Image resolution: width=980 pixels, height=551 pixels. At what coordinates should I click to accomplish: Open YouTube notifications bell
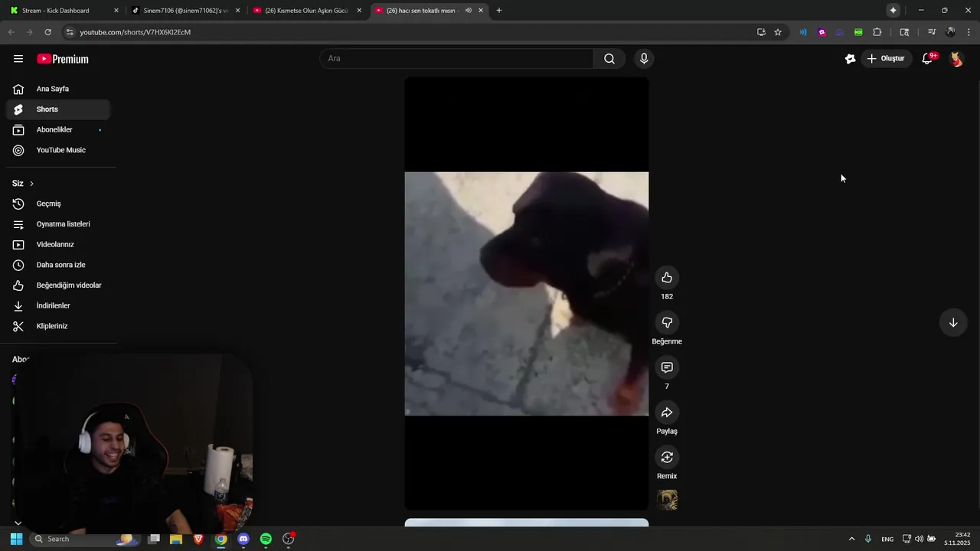click(927, 59)
